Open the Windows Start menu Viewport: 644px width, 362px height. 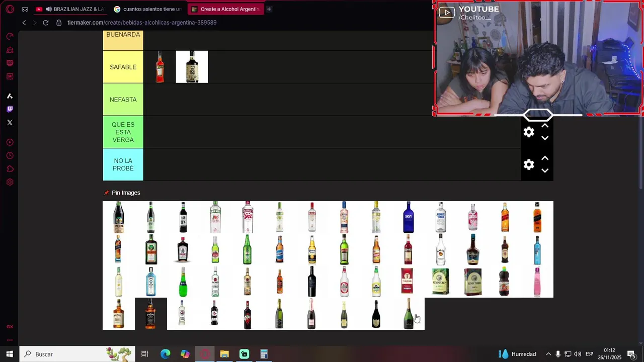(10, 354)
